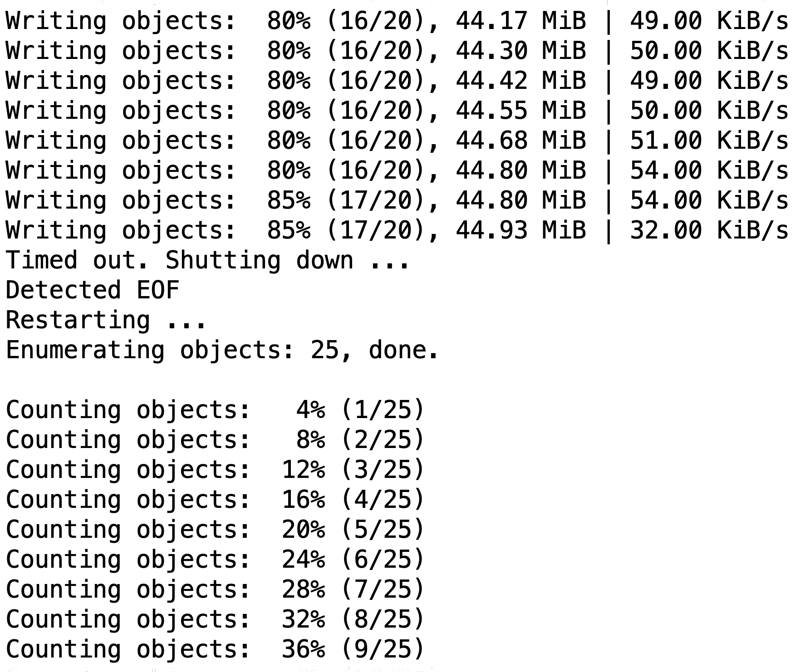The image size is (805, 672).
Task: Click the 44.42 MiB progress line
Action: [x=397, y=81]
